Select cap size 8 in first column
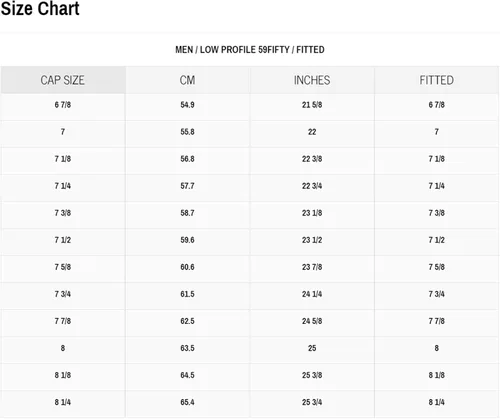500x419 pixels. coord(63,348)
